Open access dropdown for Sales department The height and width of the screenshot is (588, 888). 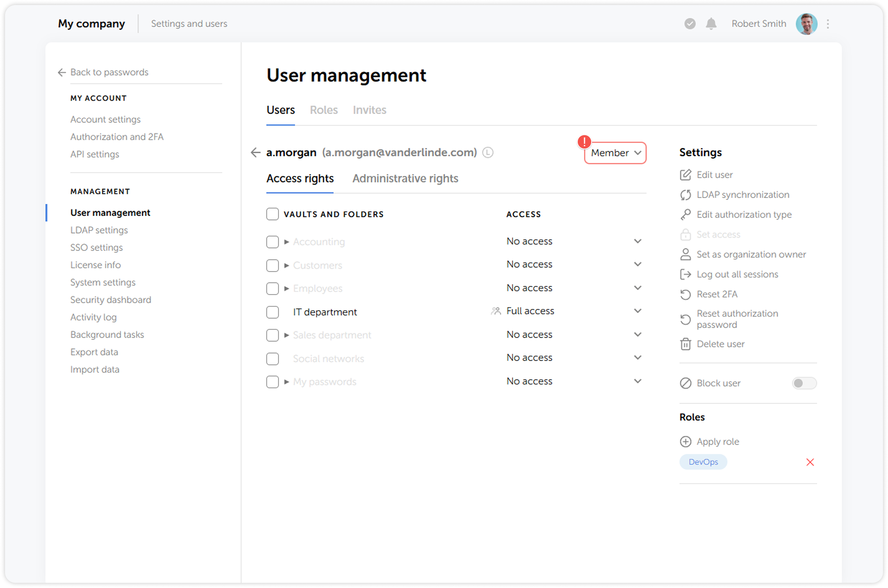[638, 334]
